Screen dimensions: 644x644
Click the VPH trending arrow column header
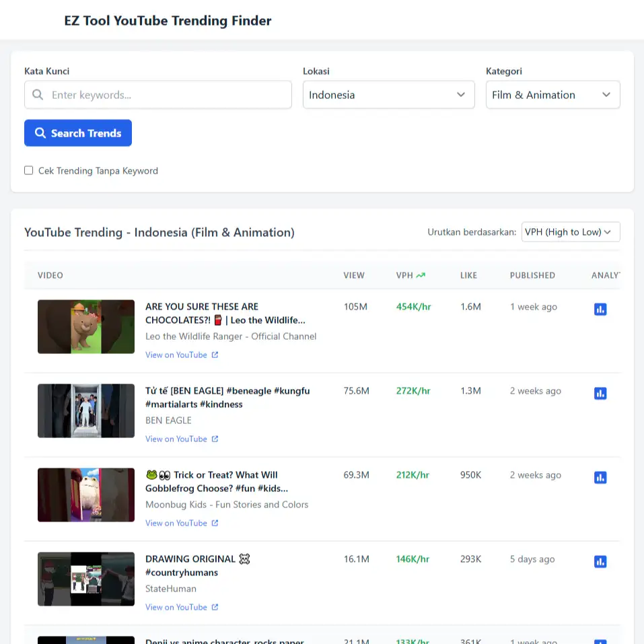410,275
